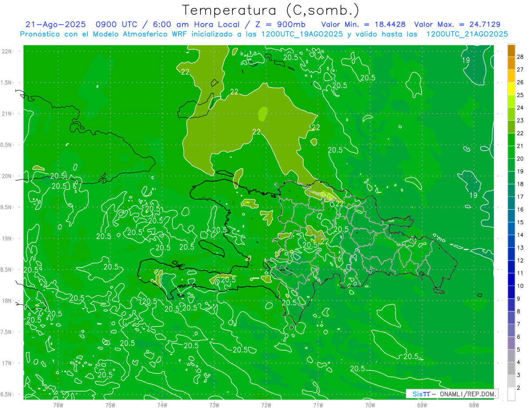Viewport: 532px width, 411px height.
Task: Click the "17N" latitude axis label
Action: 8,363
